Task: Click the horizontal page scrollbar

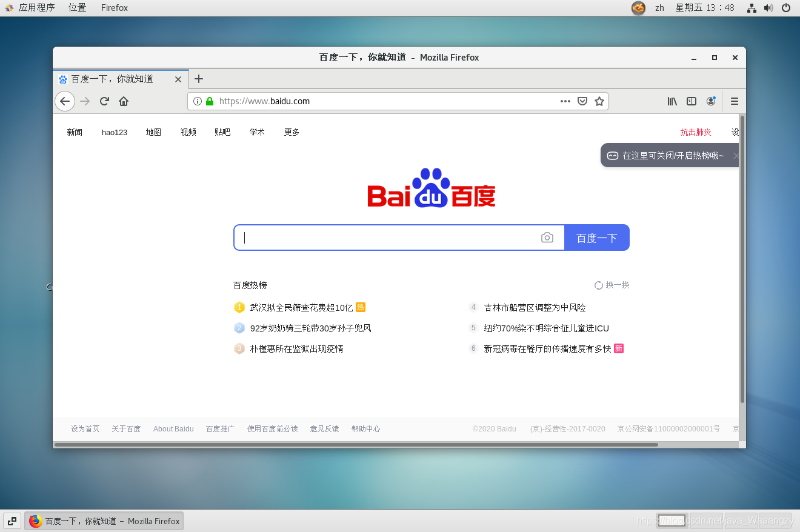Action: [356, 445]
